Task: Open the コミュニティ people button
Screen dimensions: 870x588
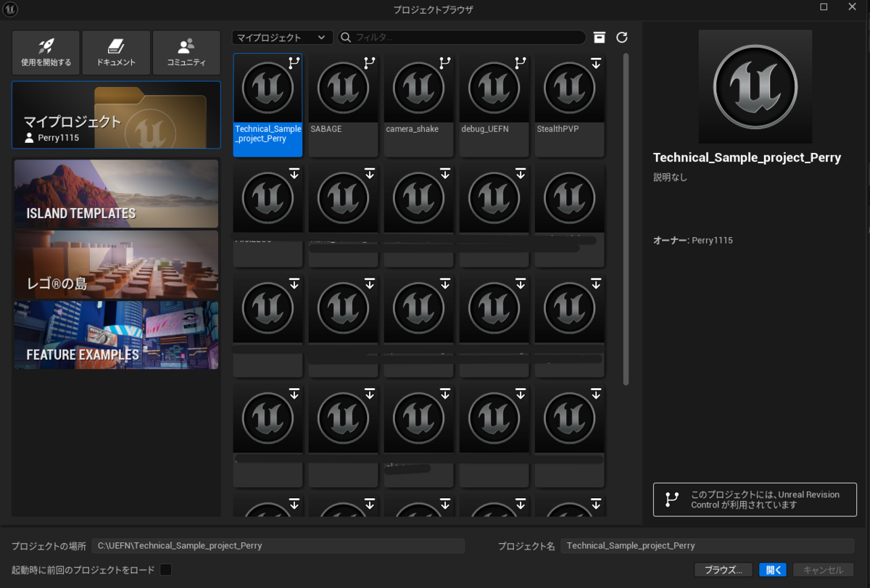Action: pyautogui.click(x=186, y=52)
